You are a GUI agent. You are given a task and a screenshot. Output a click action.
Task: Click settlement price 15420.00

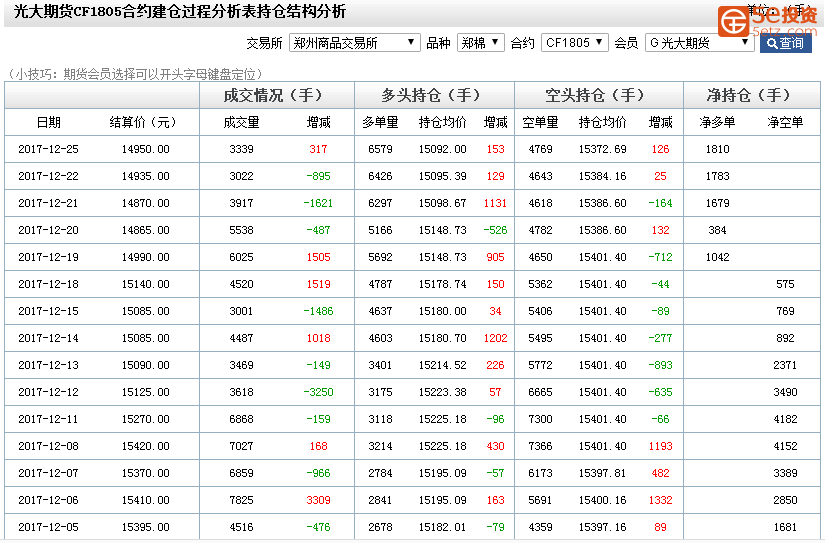coord(146,446)
